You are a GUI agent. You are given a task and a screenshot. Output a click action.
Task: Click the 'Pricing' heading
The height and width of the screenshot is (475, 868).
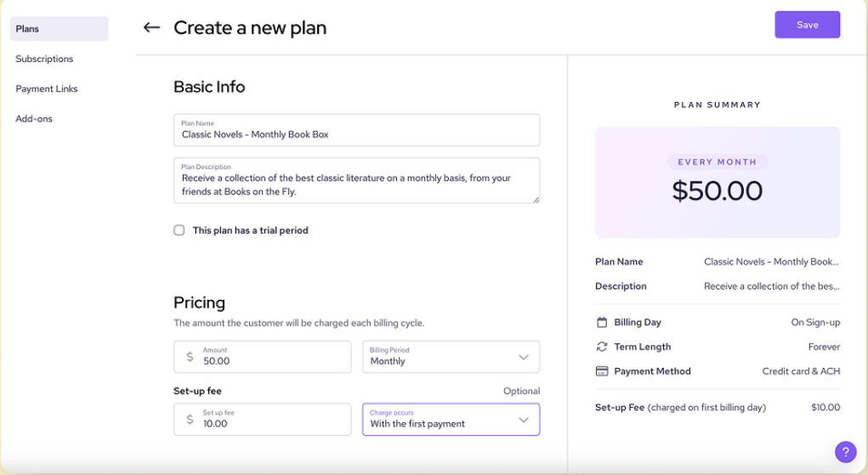coord(199,303)
